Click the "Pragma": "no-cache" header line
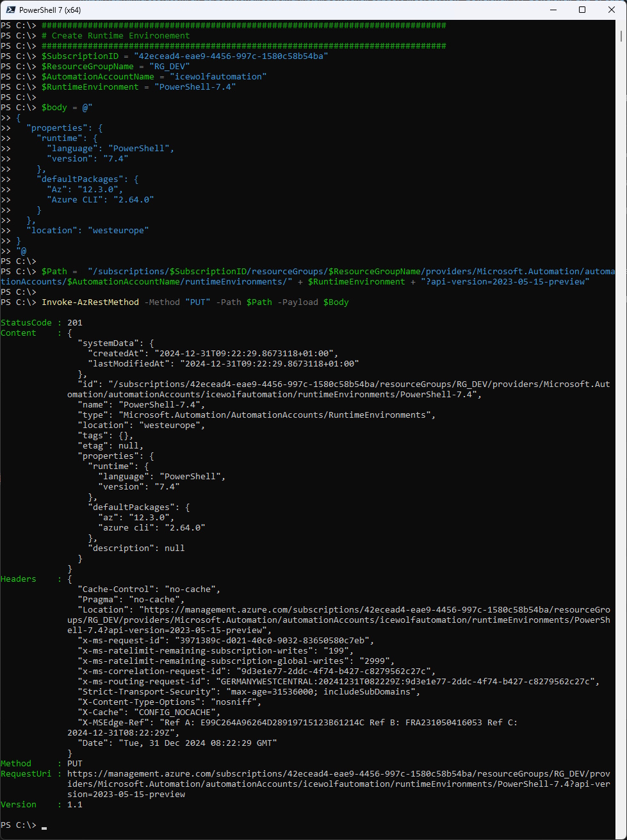Viewport: 627px width, 840px height. click(x=131, y=600)
